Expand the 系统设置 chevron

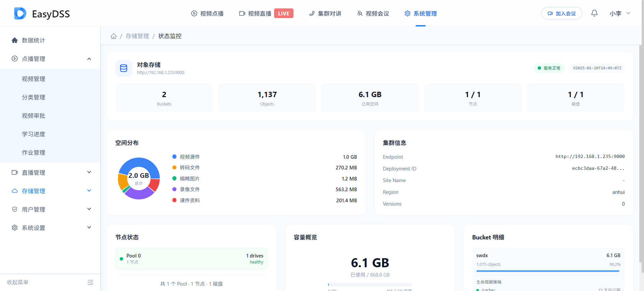point(89,227)
